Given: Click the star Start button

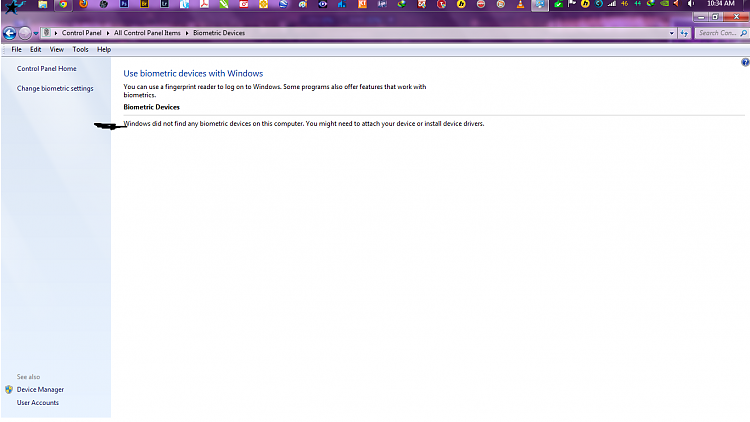Looking at the screenshot, I should click(14, 6).
